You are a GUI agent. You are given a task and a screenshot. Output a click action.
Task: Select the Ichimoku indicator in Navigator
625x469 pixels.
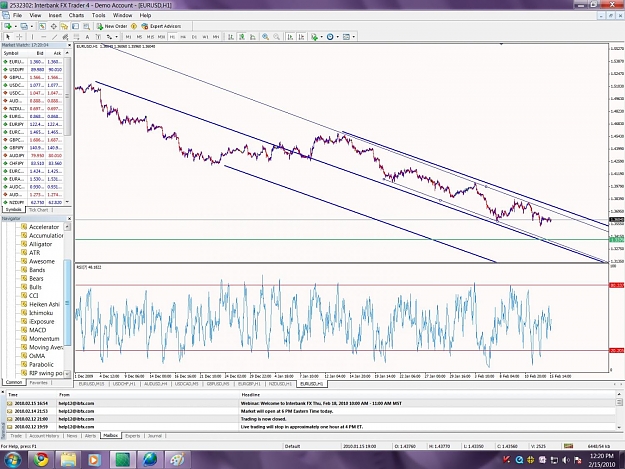(41, 313)
